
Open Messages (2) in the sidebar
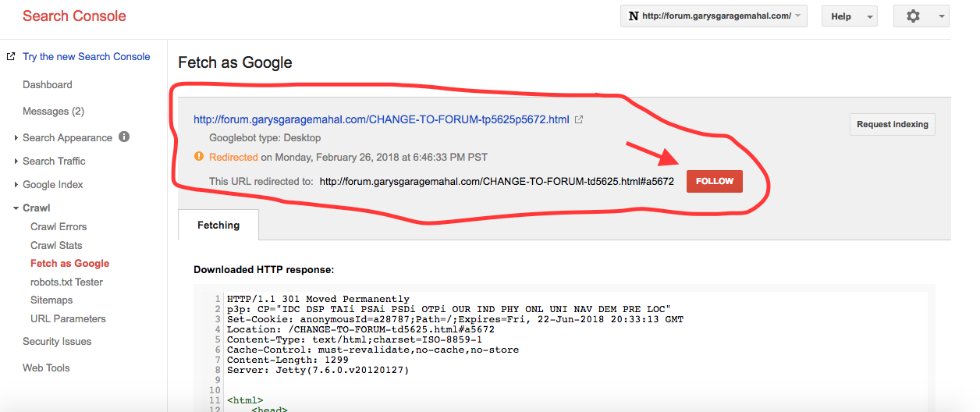[53, 112]
